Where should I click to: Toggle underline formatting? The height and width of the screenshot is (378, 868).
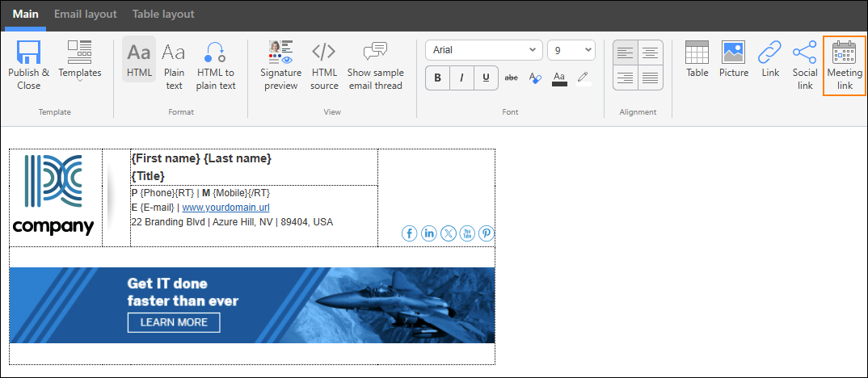click(486, 78)
